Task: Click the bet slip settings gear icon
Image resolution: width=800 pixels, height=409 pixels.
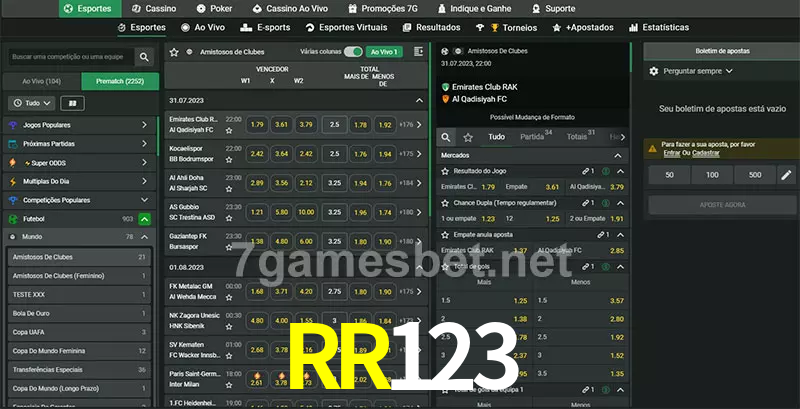Action: tap(654, 71)
